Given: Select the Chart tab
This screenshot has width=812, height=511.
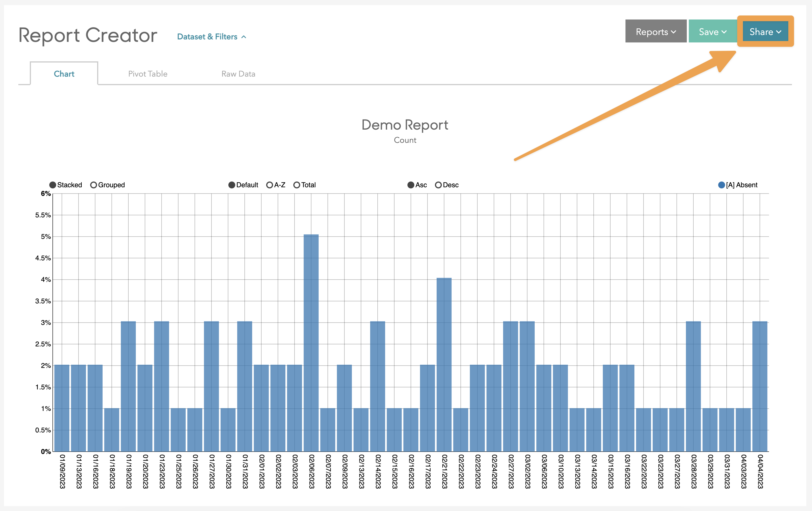Looking at the screenshot, I should coord(64,74).
